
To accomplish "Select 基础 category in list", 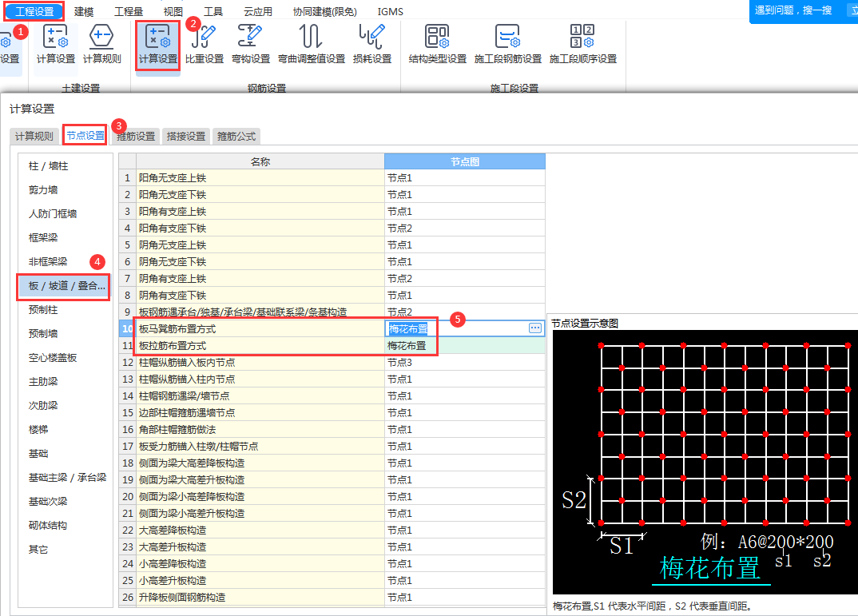I will click(38, 454).
